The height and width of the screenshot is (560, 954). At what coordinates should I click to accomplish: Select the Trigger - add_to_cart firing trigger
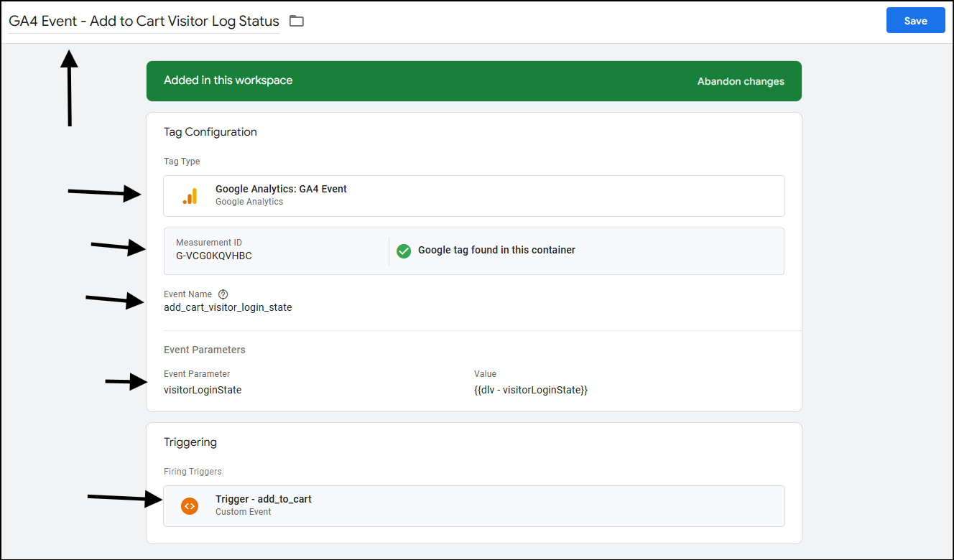pyautogui.click(x=474, y=506)
